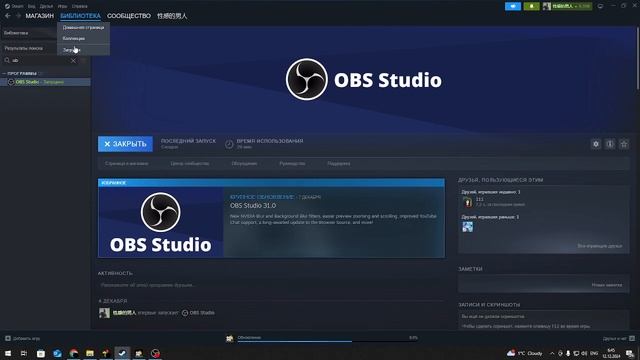Choose Домашняя страница in library dropdown
The image size is (640, 360).
[83, 27]
